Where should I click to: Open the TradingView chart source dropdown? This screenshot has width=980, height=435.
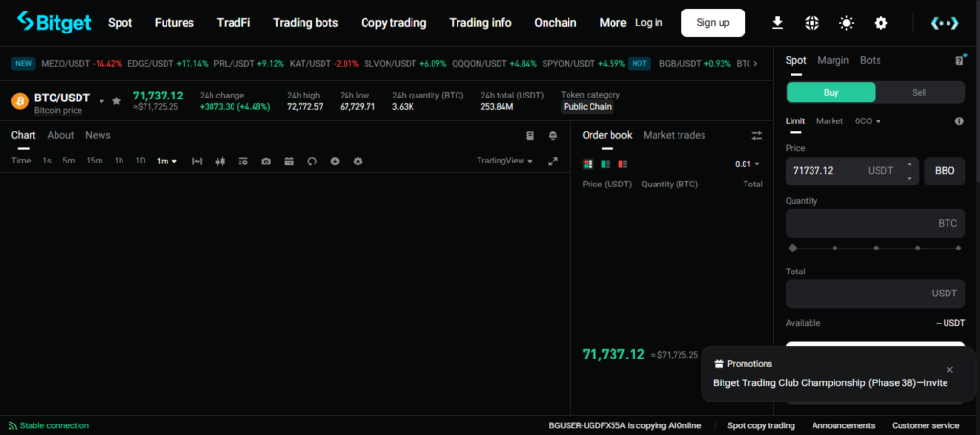pos(504,161)
